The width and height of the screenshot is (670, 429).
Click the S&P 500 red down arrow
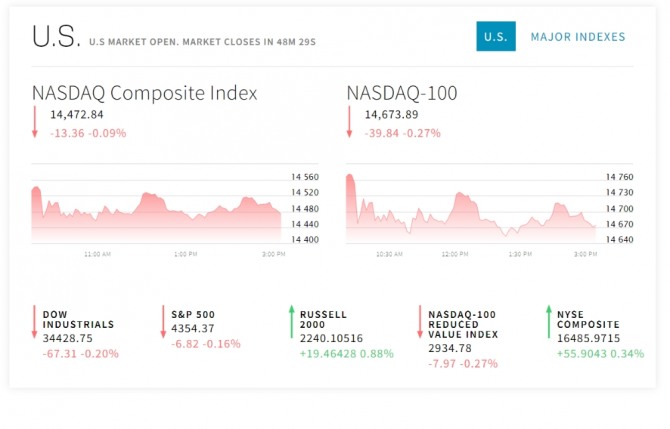tap(163, 322)
